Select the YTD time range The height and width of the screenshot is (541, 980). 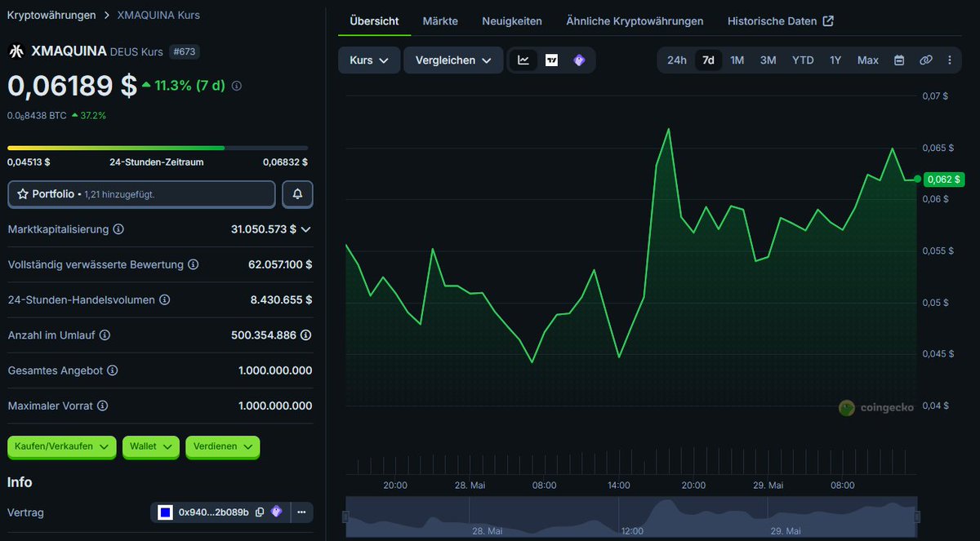[803, 60]
